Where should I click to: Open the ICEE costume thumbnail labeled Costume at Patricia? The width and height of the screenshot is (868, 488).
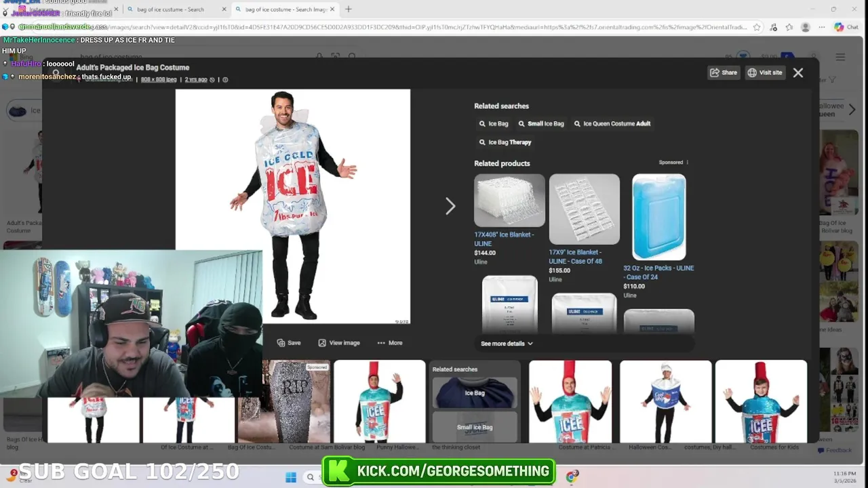(x=570, y=401)
